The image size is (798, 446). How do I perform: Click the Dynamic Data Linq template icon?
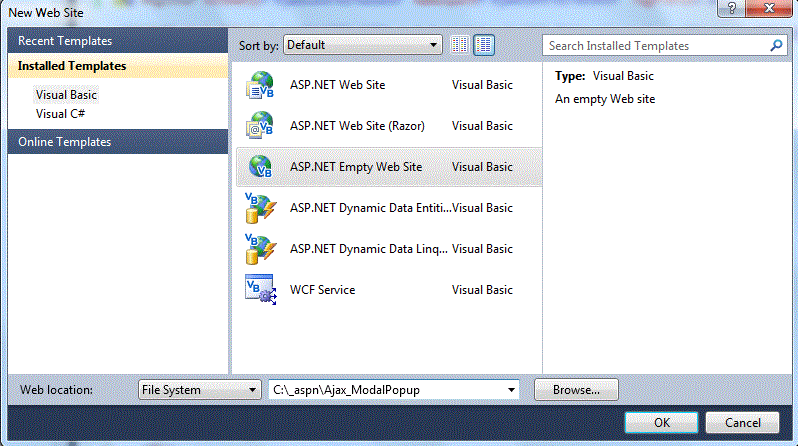259,248
